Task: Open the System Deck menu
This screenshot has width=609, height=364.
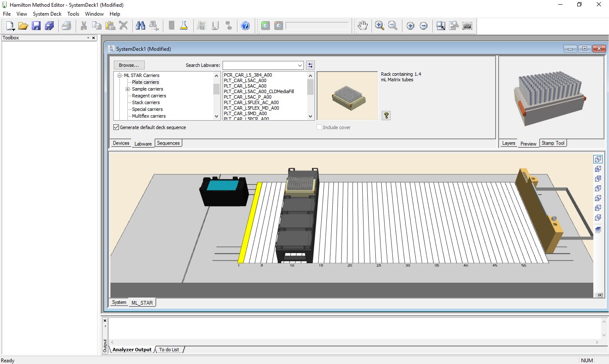Action: pyautogui.click(x=47, y=14)
